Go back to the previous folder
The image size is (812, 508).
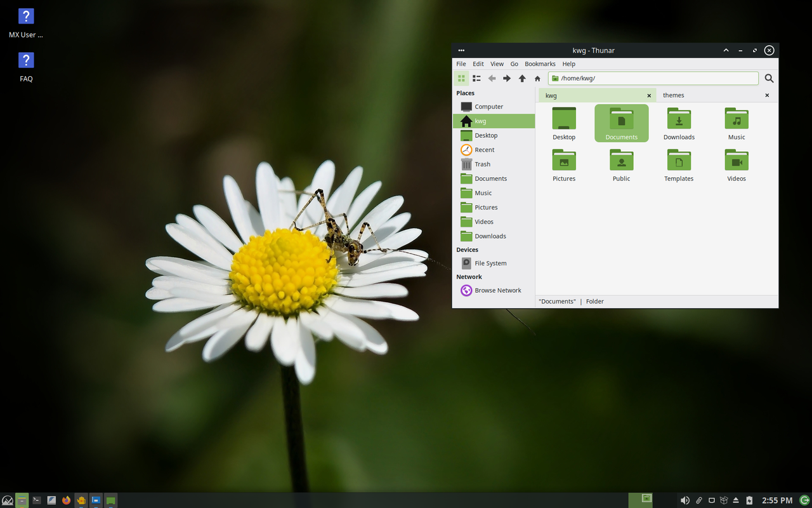[492, 78]
